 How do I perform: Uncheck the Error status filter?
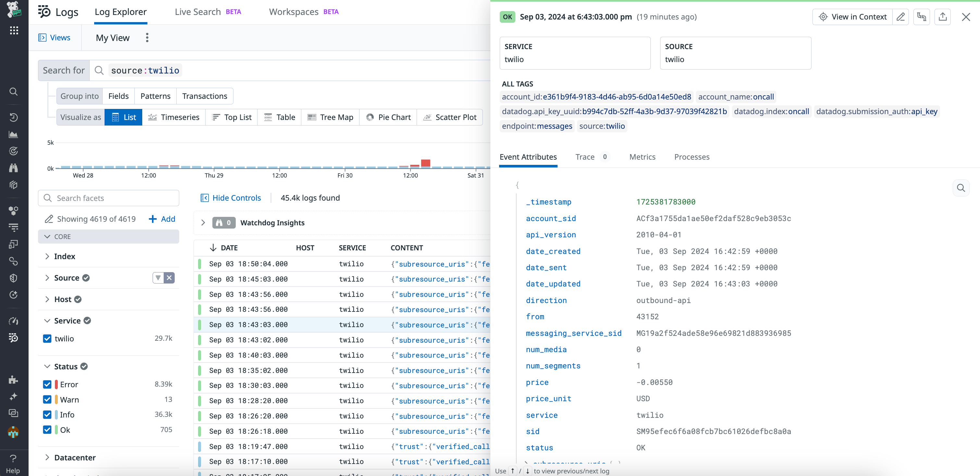[47, 384]
